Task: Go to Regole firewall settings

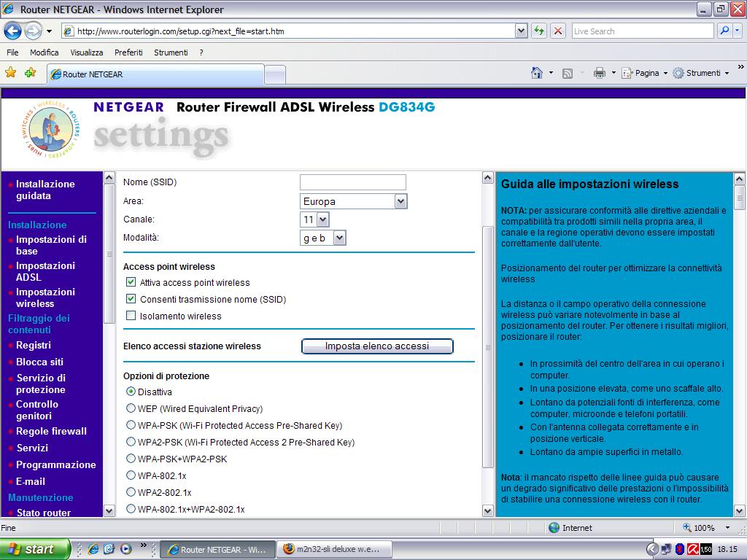Action: [x=52, y=432]
